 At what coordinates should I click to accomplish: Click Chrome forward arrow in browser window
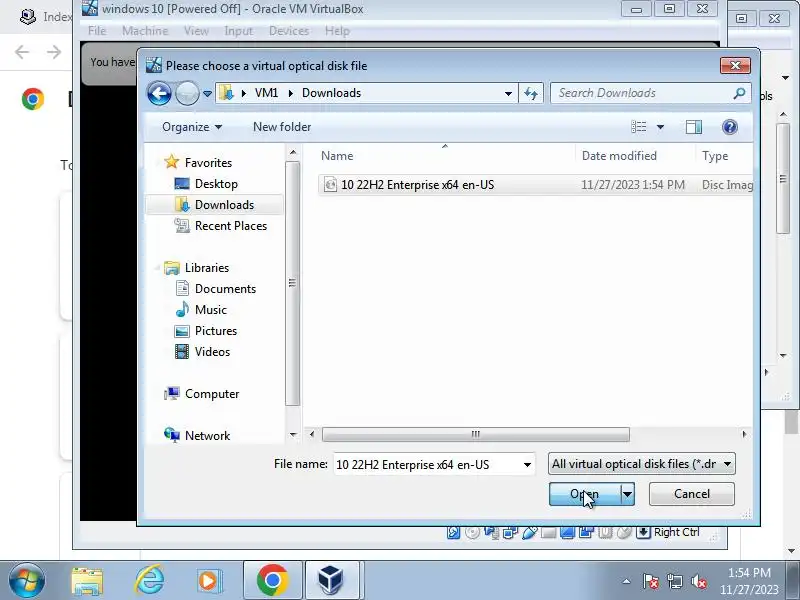coord(54,52)
